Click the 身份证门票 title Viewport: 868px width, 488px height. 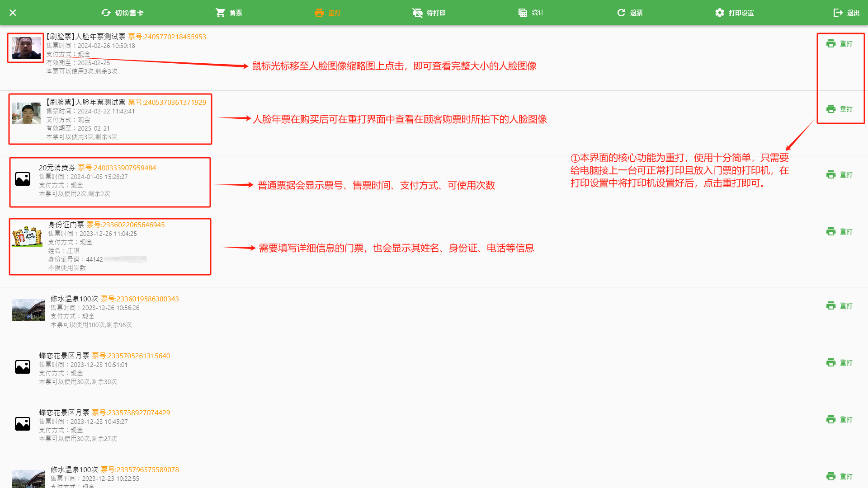(66, 225)
